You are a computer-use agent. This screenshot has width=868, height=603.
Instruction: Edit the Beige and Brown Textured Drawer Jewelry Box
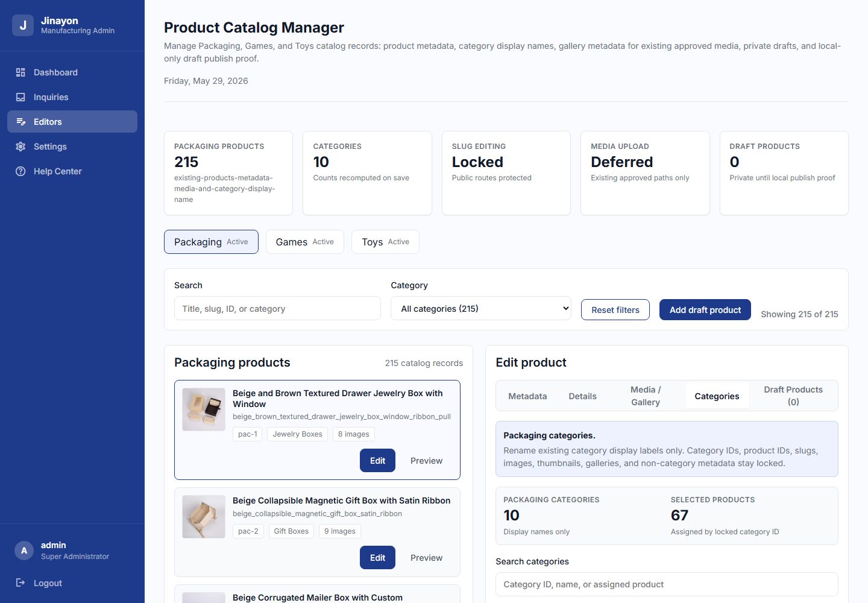(x=377, y=461)
